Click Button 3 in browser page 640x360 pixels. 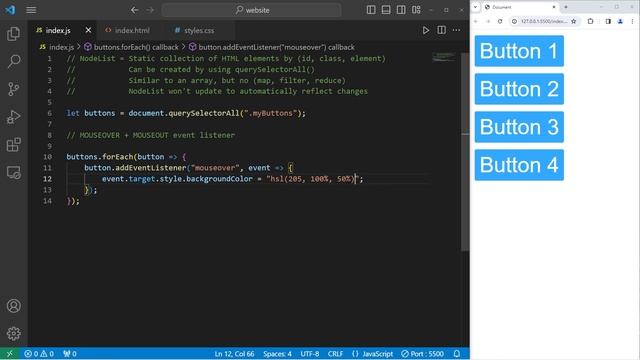(519, 127)
